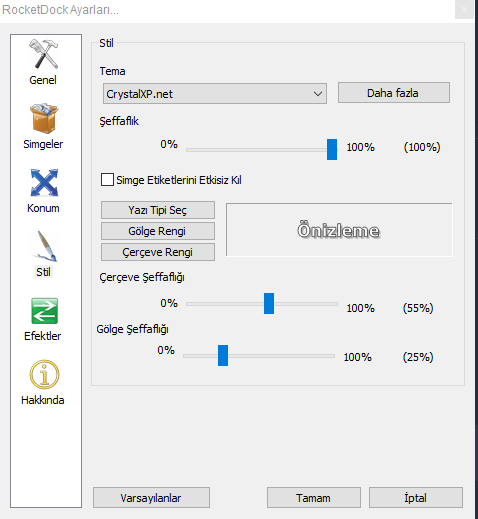Show the Hakkında info icon

(x=44, y=374)
